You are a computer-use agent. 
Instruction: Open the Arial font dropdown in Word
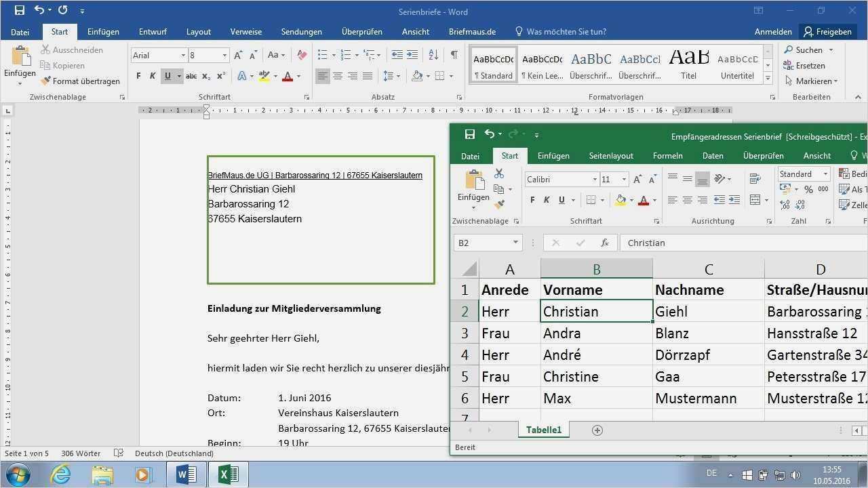(x=182, y=55)
